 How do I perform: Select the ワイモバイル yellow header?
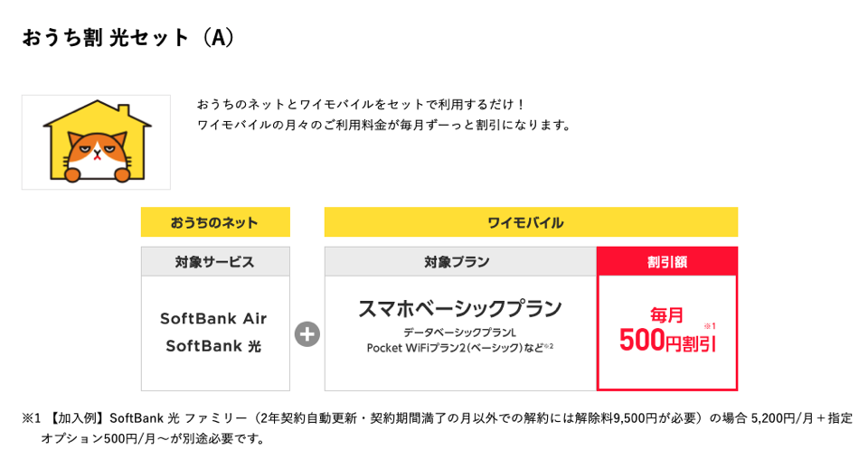tap(531, 222)
